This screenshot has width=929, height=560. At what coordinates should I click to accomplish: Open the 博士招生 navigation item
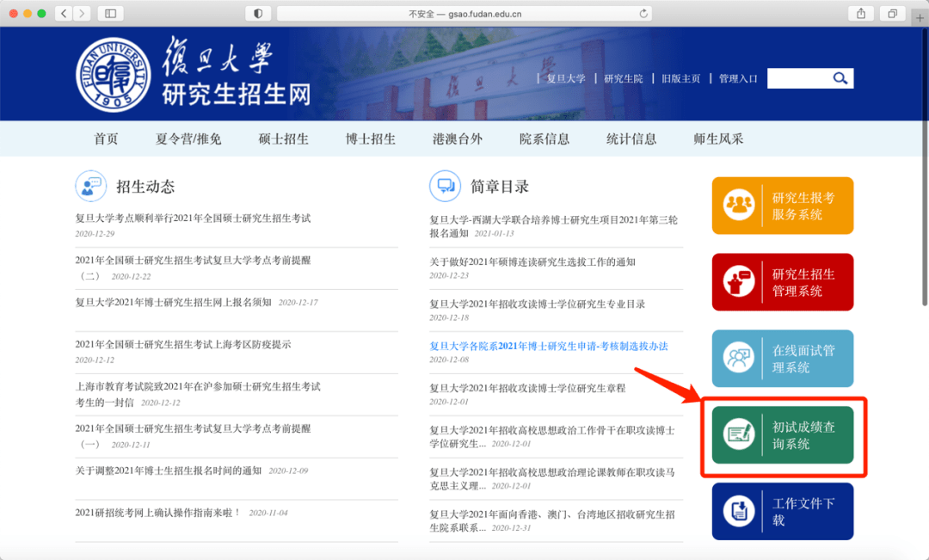click(370, 138)
